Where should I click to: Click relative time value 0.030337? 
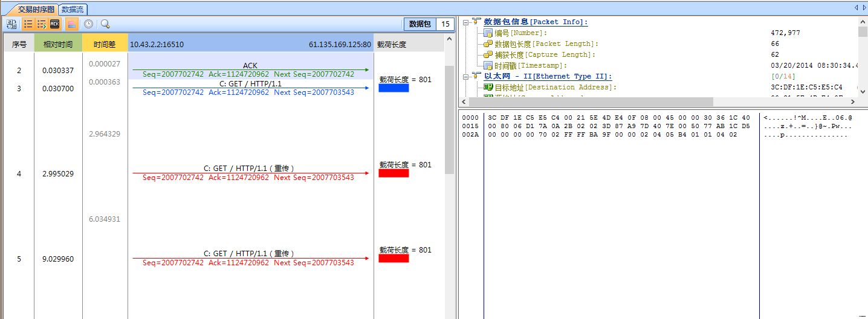pyautogui.click(x=58, y=71)
